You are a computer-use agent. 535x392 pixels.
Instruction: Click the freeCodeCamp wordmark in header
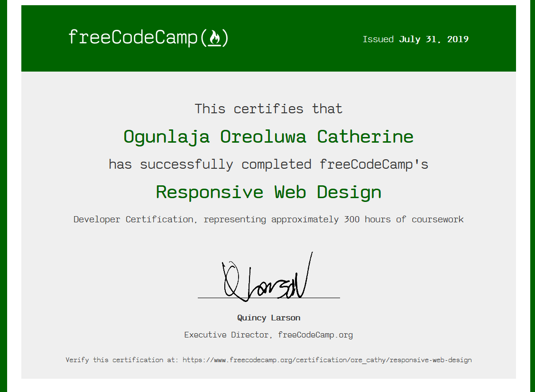(x=133, y=37)
